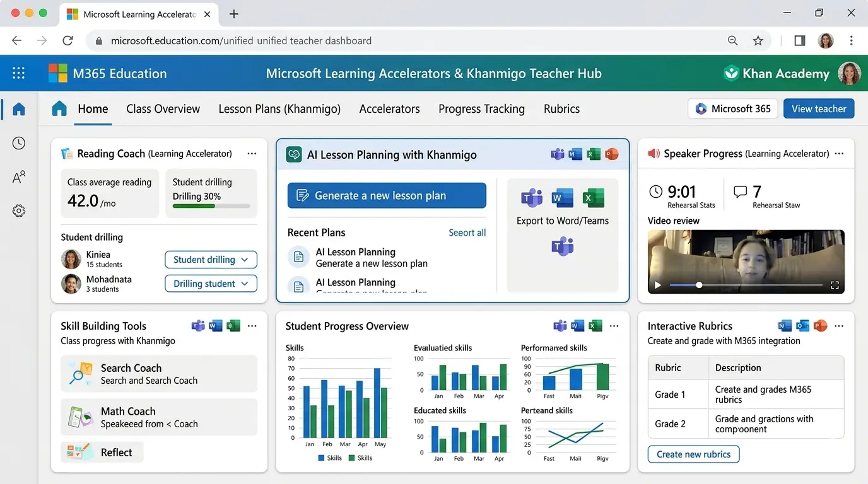Click the Home icon in the left sidebar
Viewport: 868px width, 484px height.
(18, 108)
